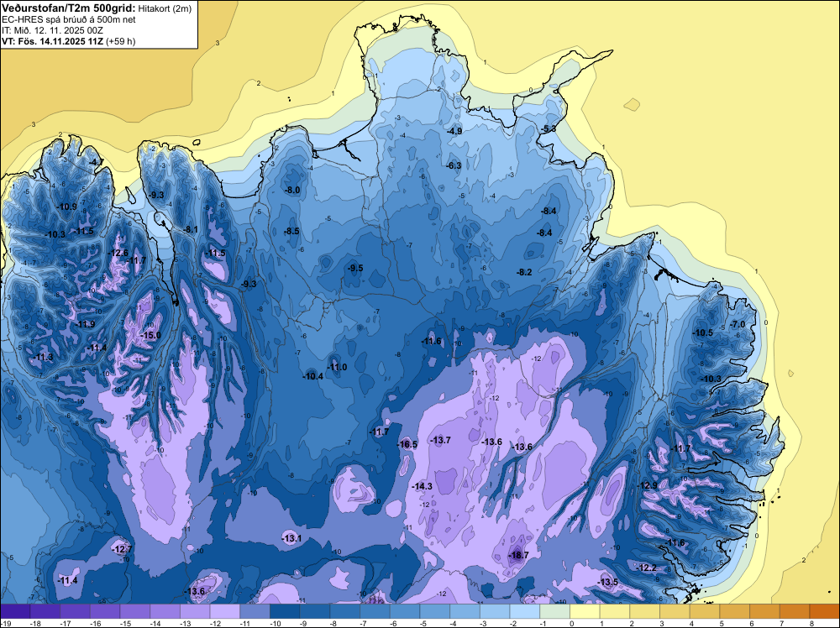Click the legend swatch between -15 and -14
Viewport: 840px width, 628px height.
(135, 611)
